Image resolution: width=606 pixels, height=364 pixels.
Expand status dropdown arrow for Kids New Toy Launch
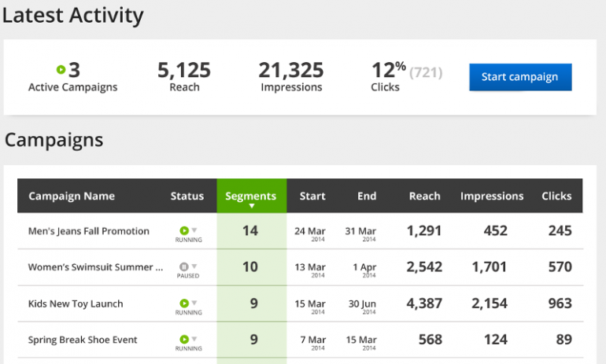pyautogui.click(x=194, y=303)
